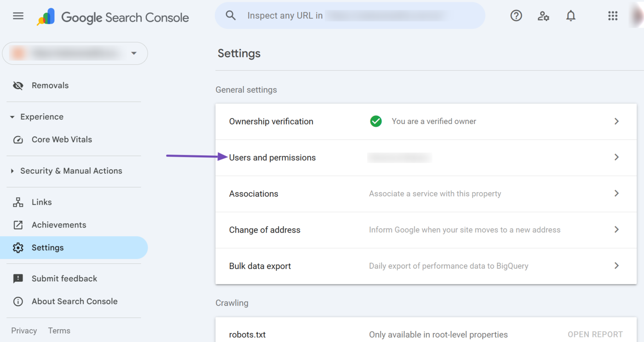The height and width of the screenshot is (342, 644).
Task: Click the Core Web Vitals gauge icon
Action: (18, 140)
